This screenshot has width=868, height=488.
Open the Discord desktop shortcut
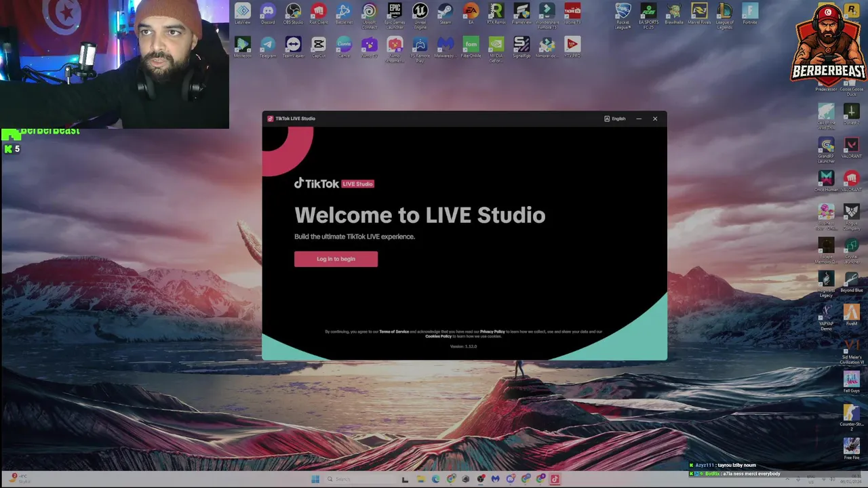coord(268,14)
